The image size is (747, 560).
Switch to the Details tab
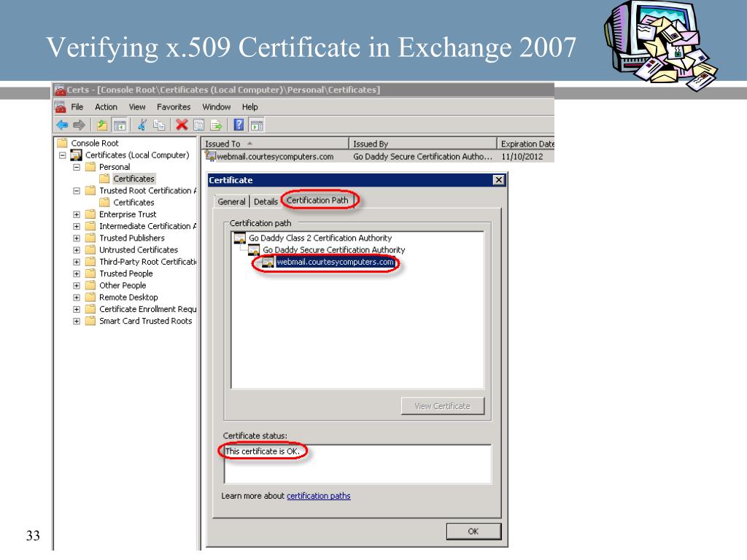pos(266,201)
